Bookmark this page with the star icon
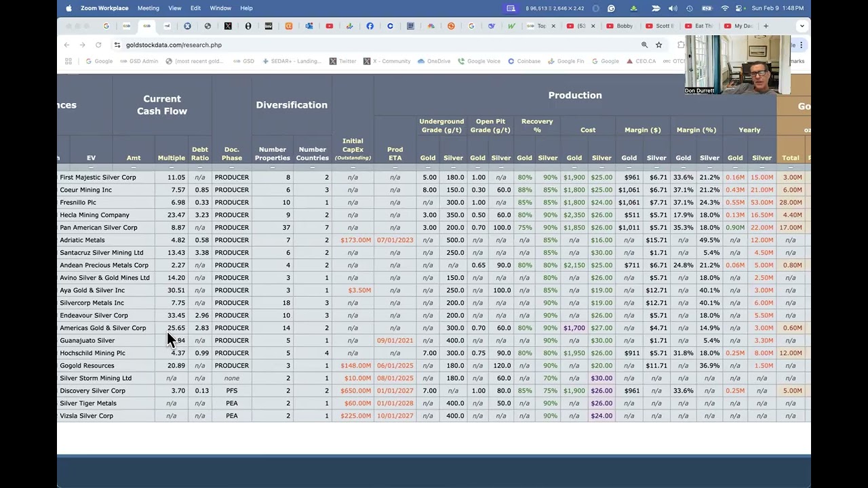This screenshot has height=488, width=868. tap(658, 45)
